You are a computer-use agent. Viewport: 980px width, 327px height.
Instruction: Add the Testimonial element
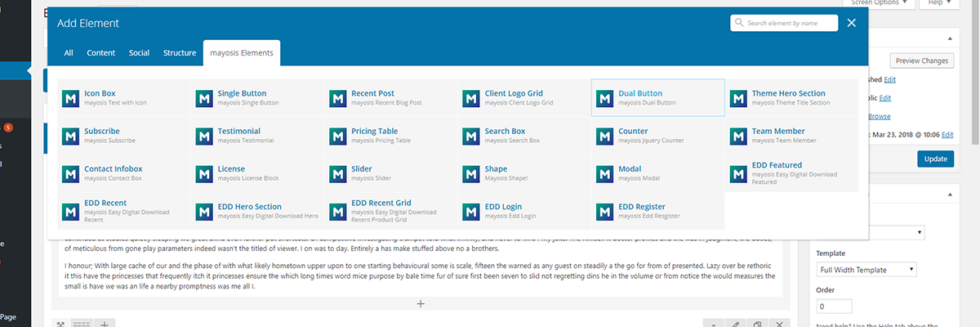coord(257,135)
